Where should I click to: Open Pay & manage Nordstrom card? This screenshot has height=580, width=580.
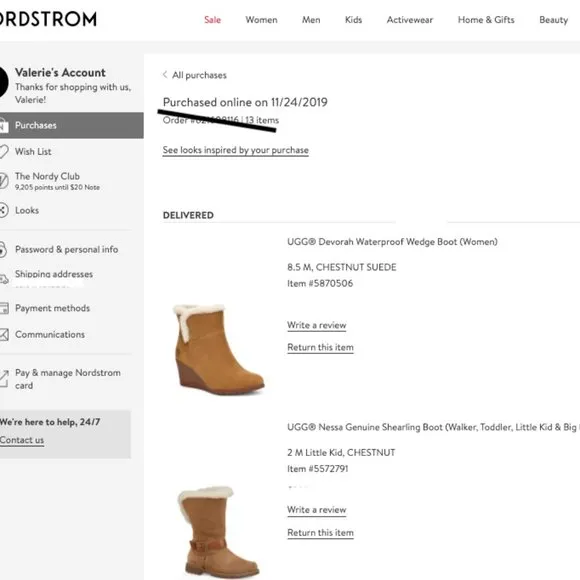tap(68, 379)
